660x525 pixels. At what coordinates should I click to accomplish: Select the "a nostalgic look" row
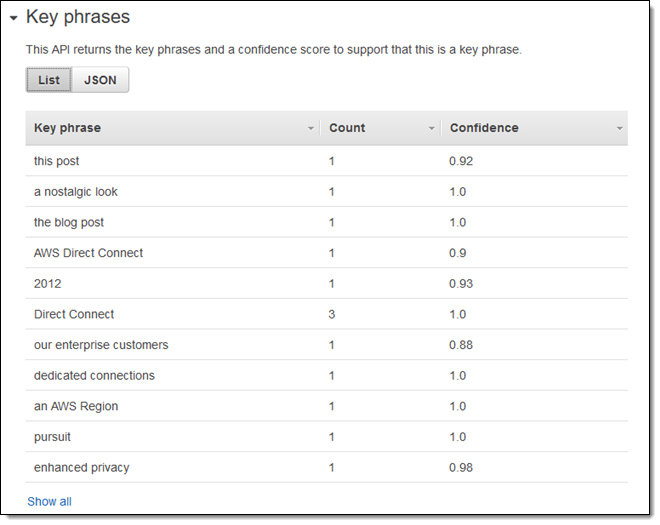76,192
